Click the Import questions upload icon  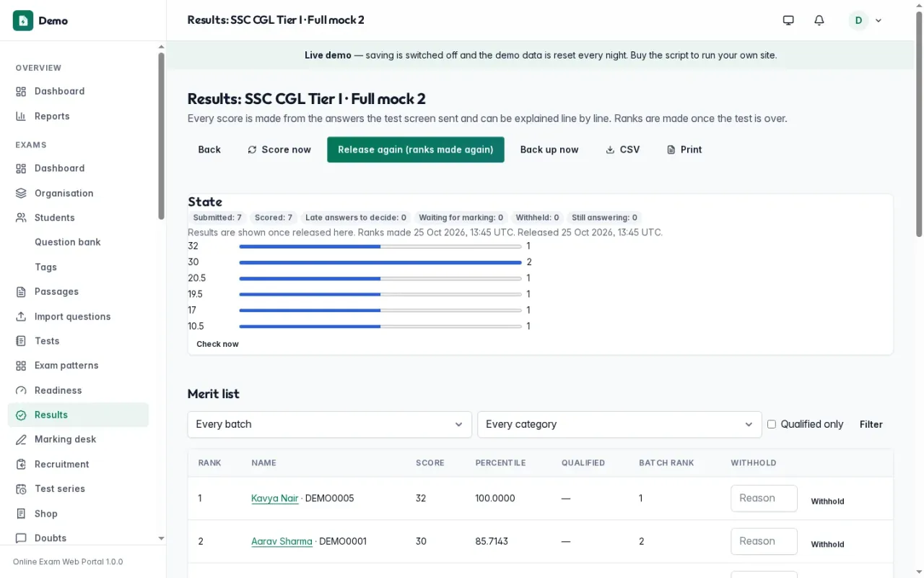click(21, 316)
